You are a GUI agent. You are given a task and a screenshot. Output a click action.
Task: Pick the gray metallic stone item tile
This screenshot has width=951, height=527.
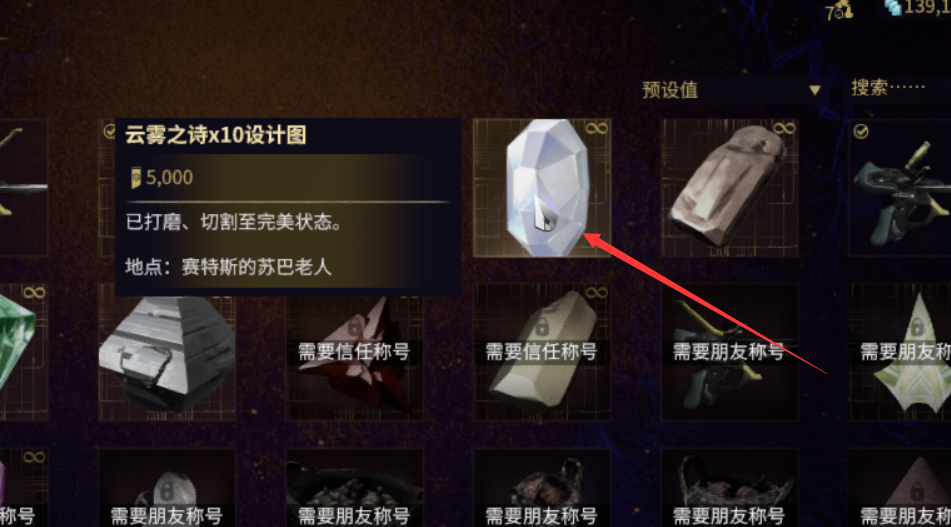(x=167, y=352)
